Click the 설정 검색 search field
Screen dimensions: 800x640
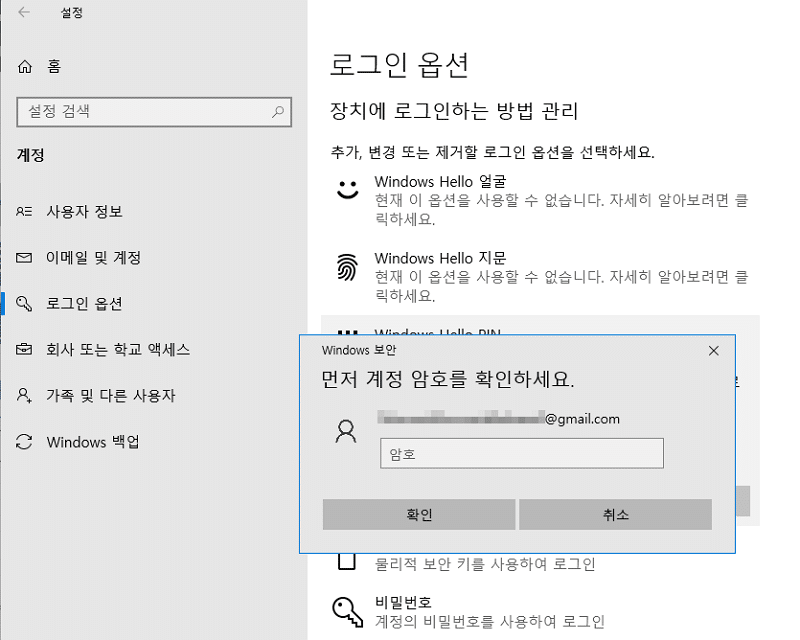coord(154,111)
